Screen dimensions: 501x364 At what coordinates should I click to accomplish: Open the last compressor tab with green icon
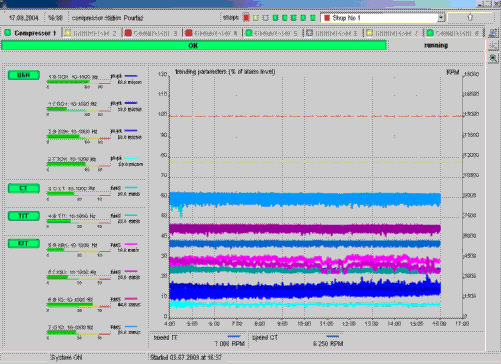coord(454,33)
